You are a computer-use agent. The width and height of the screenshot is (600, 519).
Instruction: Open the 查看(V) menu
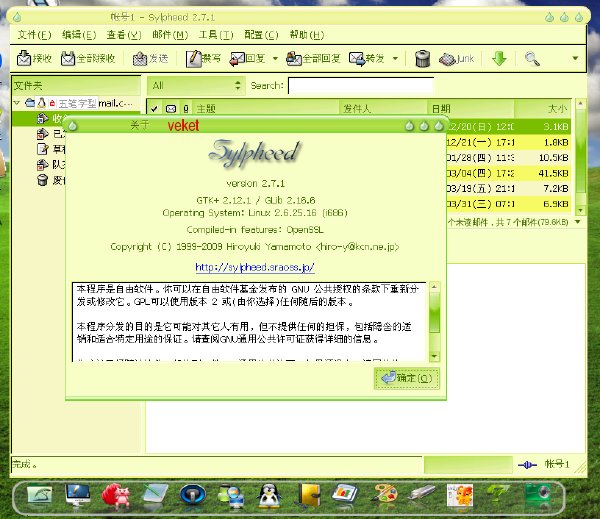(124, 35)
